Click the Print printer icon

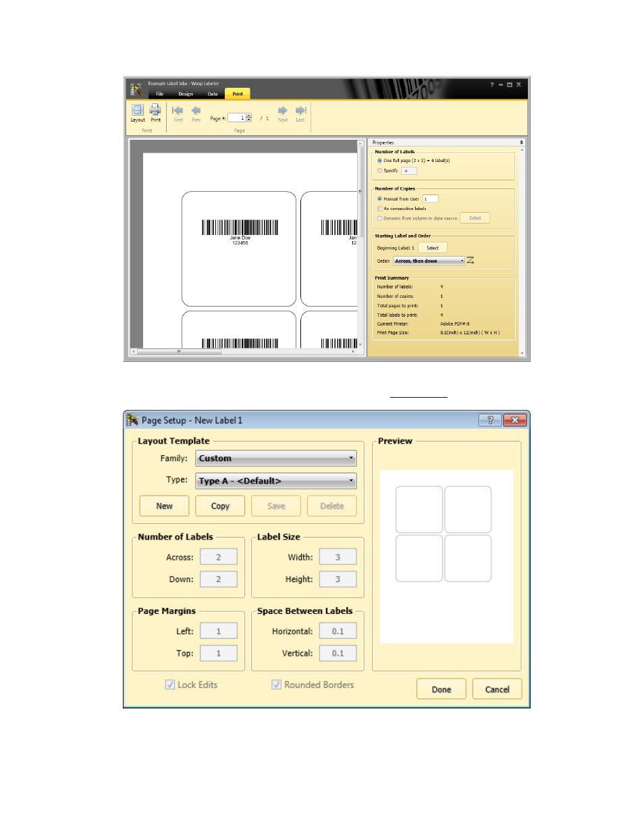tap(155, 113)
